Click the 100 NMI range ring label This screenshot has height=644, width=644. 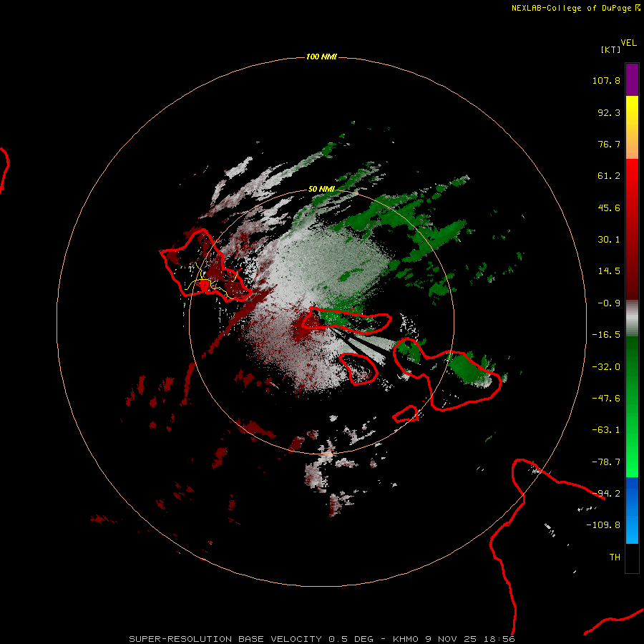tap(321, 57)
